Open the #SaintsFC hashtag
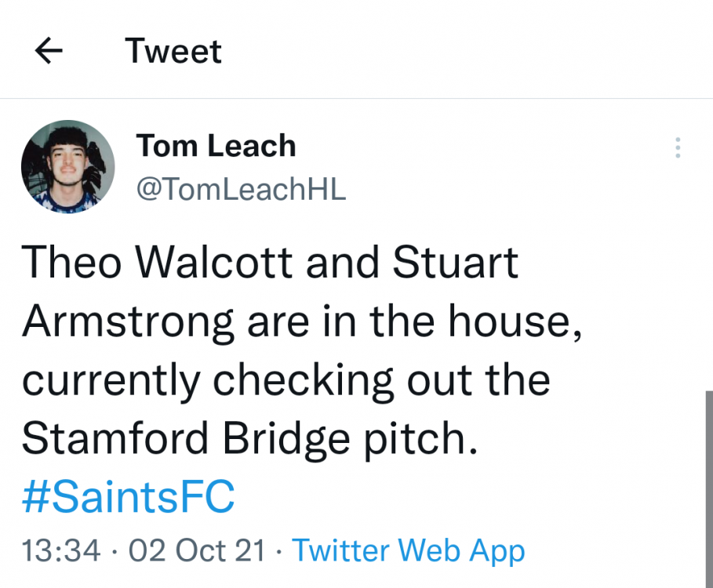Screen dimensions: 713x588 (128, 497)
